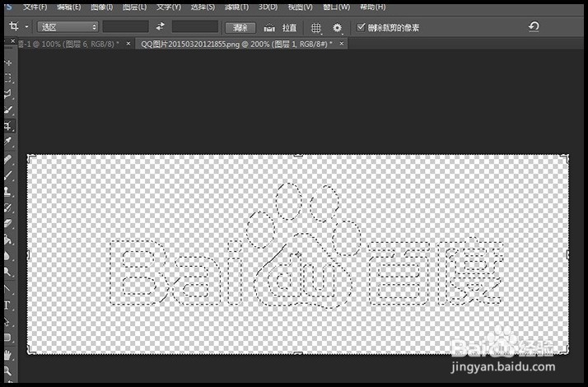Select the Rounded Rectangle shape tool
Screen dimensions: 588x387
click(7, 338)
